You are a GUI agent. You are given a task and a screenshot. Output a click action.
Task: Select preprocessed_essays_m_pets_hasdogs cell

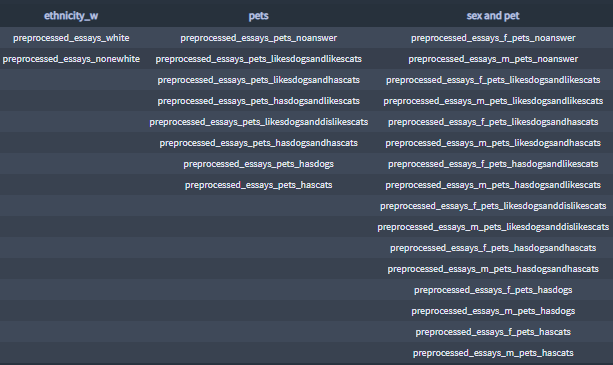[493, 311]
